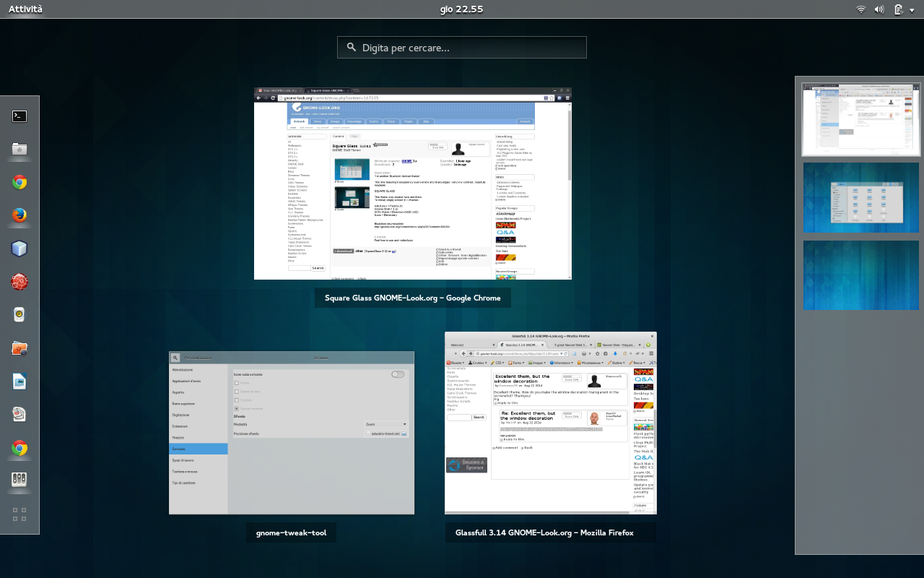The width and height of the screenshot is (924, 578).
Task: Uncheck the Volumi montati checkbox in tweak tool
Action: pyautogui.click(x=237, y=408)
